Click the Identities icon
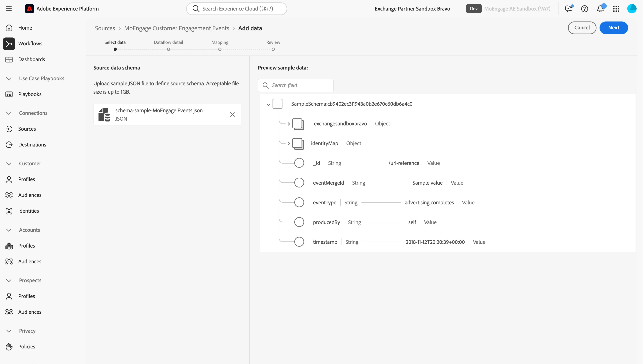 (9, 211)
